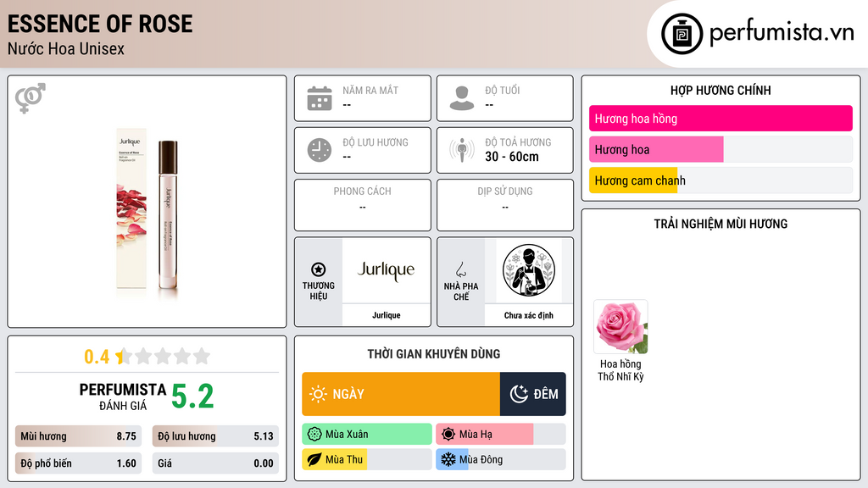Click the sun icon in the Ngày bar
Screen dimensions: 868x488
click(x=319, y=394)
